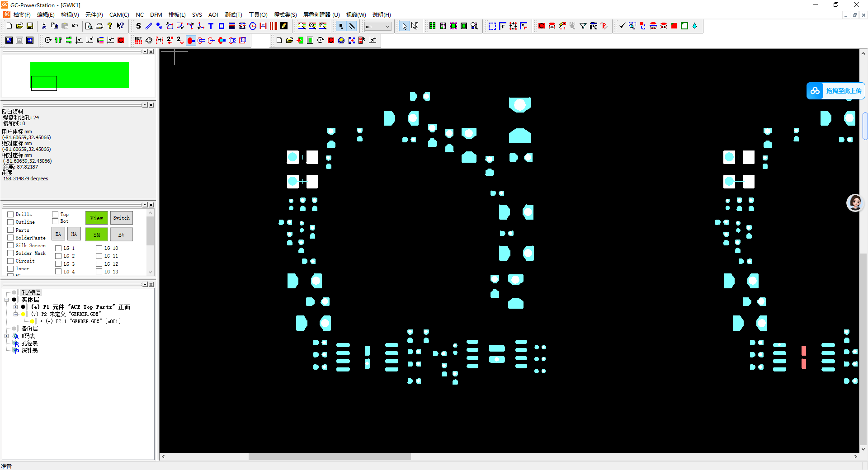Screen dimensions: 868x470
Task: Click the water drop icon
Action: tap(694, 26)
